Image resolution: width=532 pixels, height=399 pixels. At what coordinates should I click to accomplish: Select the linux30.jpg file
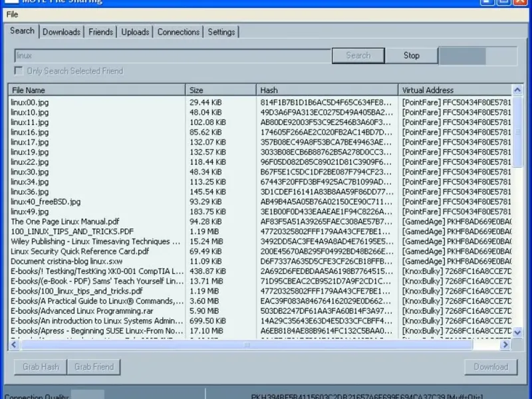click(x=260, y=172)
